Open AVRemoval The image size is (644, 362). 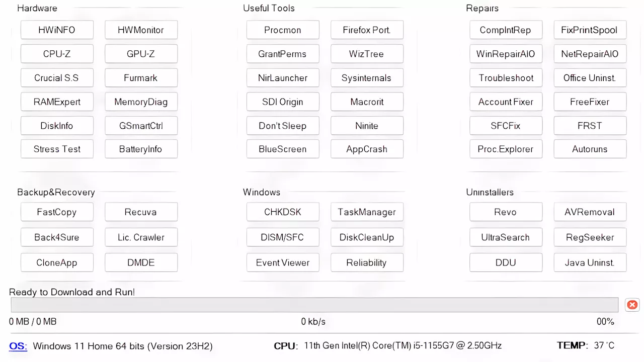pos(590,212)
